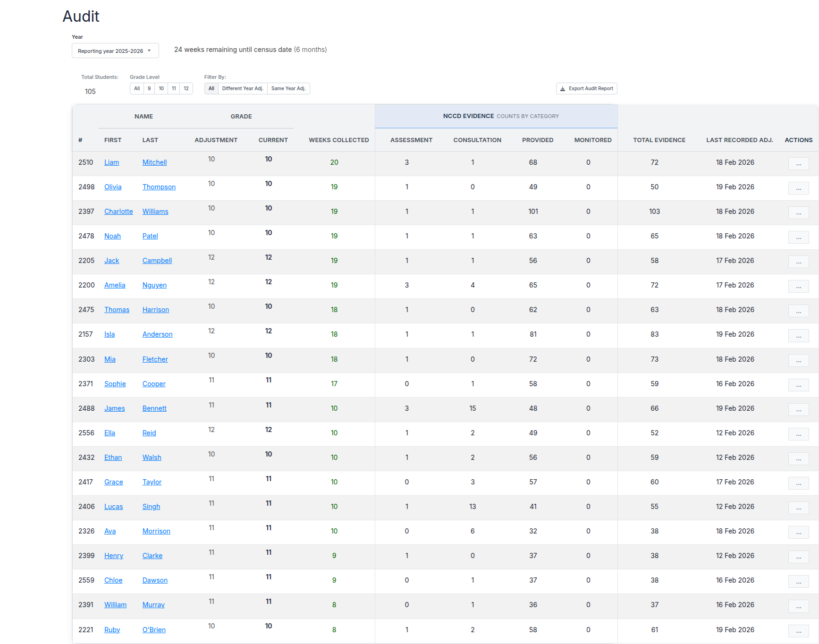Open actions menu for Olivia Thompson
Screen dimensions: 819x644
pyautogui.click(x=798, y=188)
